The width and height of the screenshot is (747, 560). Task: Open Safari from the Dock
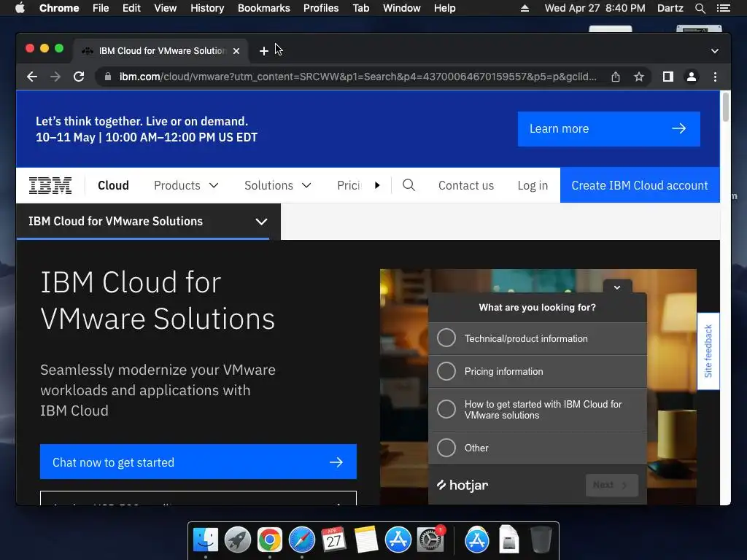(x=301, y=540)
